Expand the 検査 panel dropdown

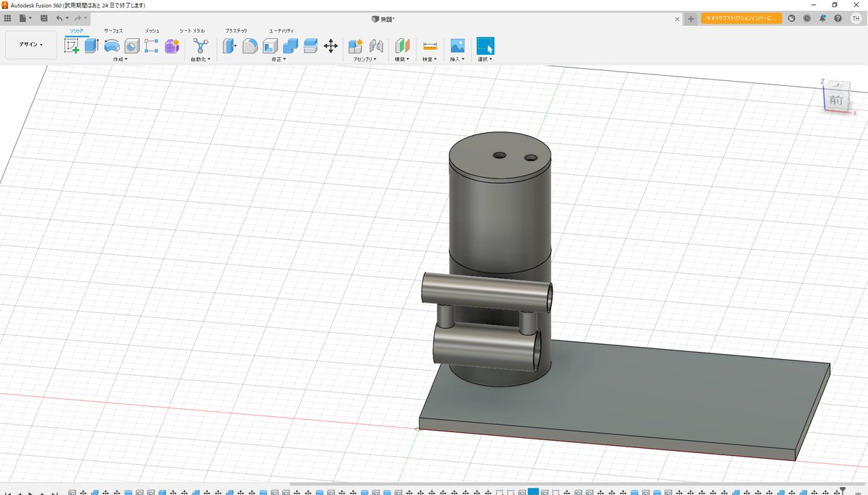pos(430,59)
